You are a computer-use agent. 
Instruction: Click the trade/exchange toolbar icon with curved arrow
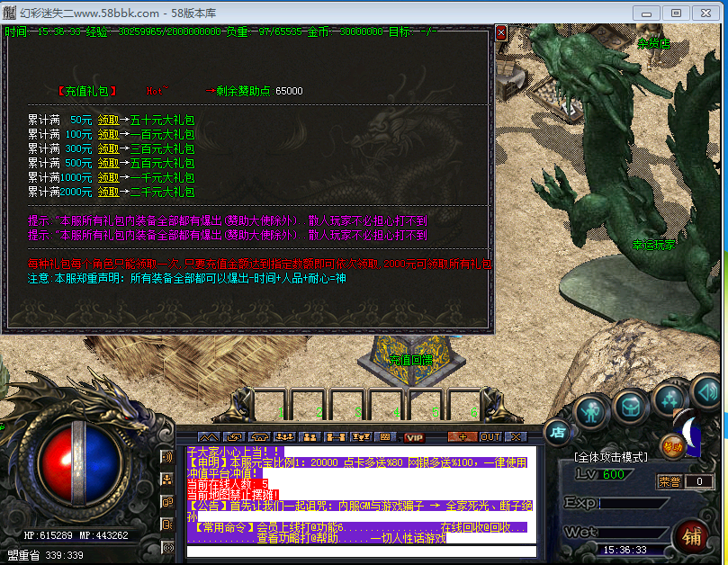pyautogui.click(x=234, y=437)
